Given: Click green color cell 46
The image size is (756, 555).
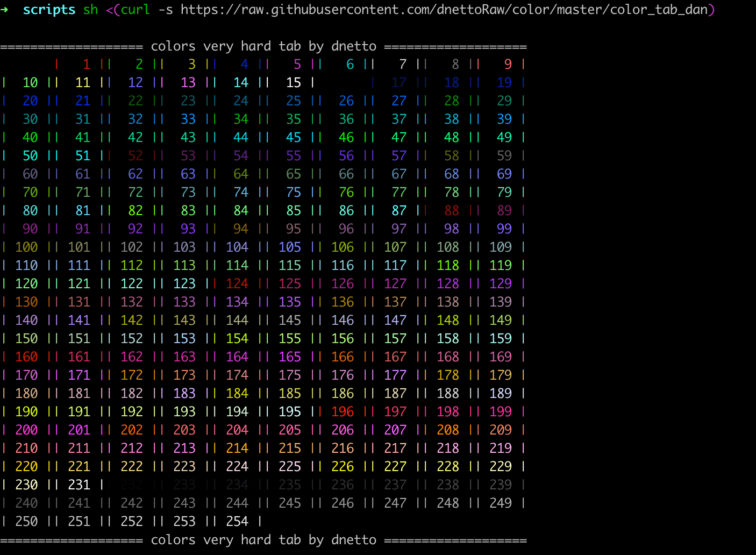Looking at the screenshot, I should pyautogui.click(x=346, y=138).
